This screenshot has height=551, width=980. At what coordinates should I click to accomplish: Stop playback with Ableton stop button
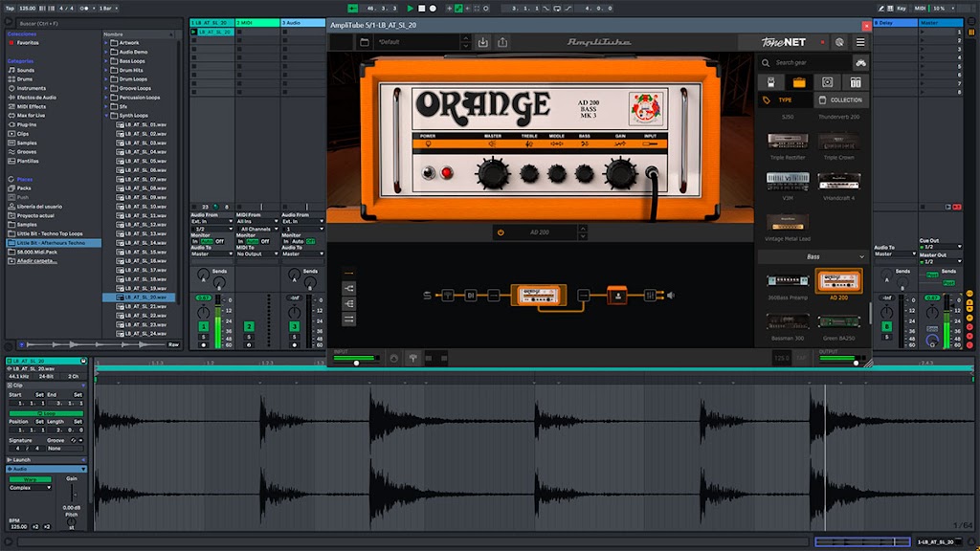421,8
